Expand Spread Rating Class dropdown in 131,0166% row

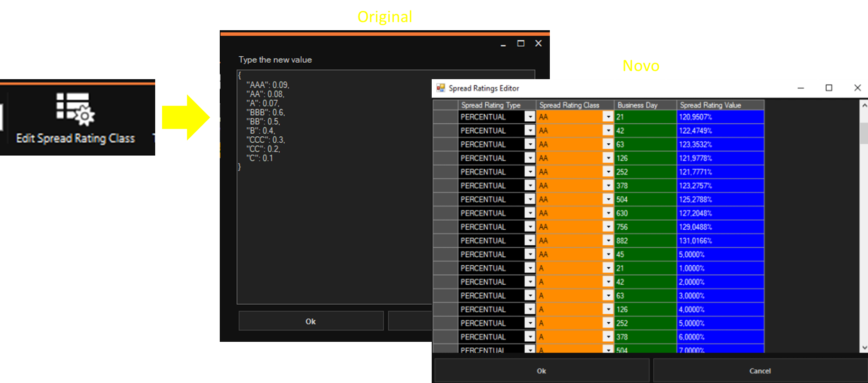tap(608, 241)
